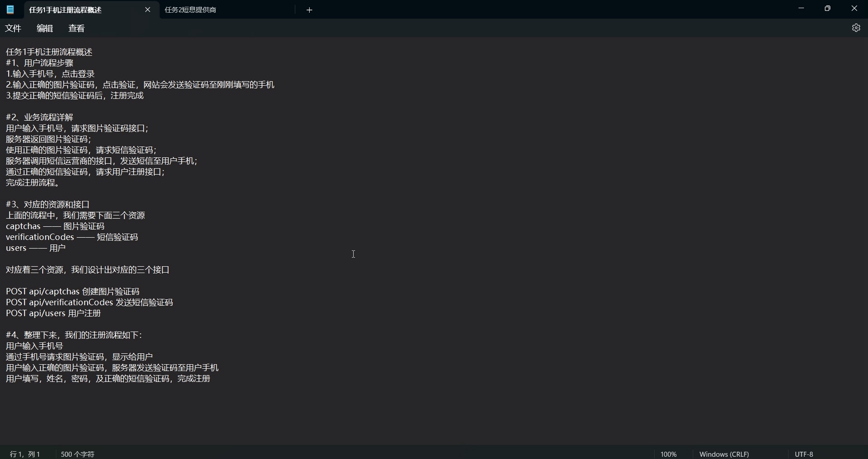Click the Notepad application icon
The image size is (868, 459).
(10, 10)
